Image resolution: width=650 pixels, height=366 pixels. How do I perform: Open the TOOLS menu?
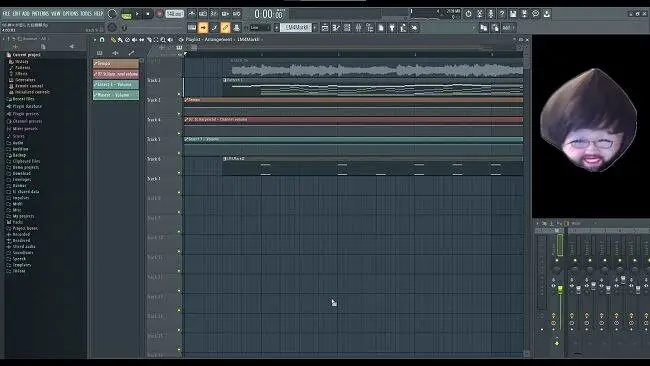86,14
